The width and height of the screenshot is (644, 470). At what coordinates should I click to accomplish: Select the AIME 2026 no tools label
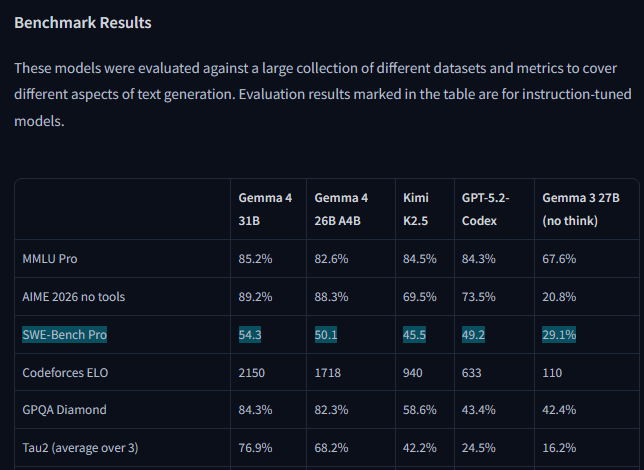pyautogui.click(x=74, y=297)
